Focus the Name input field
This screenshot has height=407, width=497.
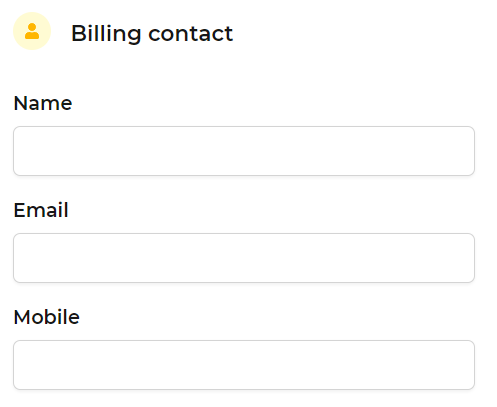244,151
